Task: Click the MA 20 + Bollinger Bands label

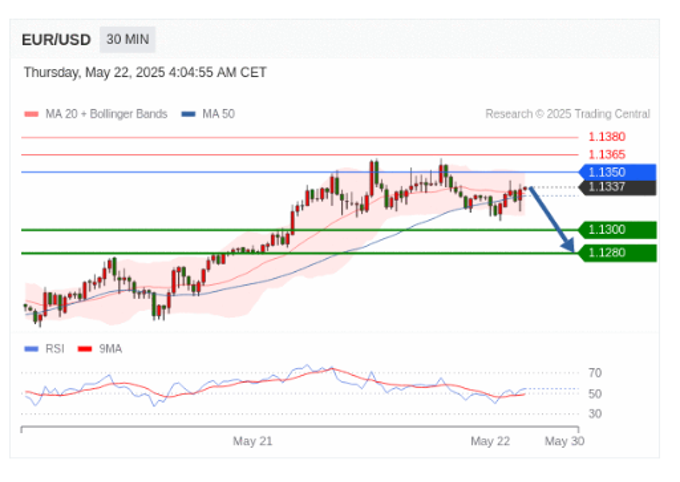Action: (x=106, y=114)
